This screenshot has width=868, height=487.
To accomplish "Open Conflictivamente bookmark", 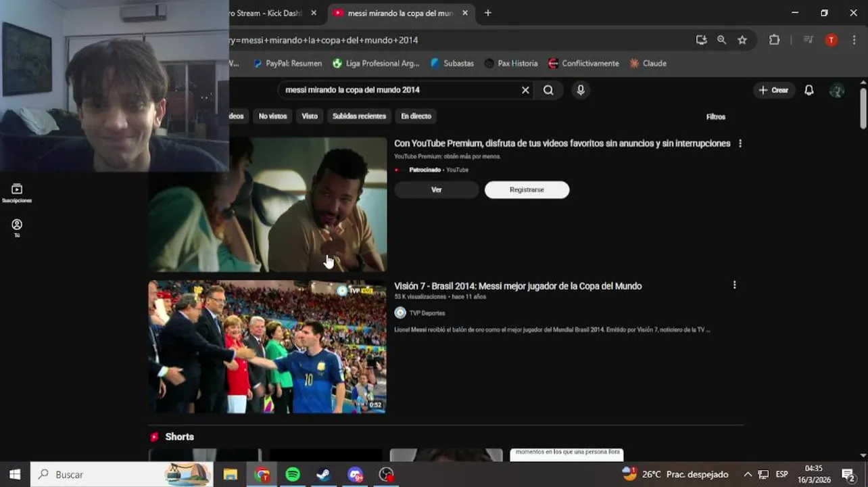I will (583, 63).
